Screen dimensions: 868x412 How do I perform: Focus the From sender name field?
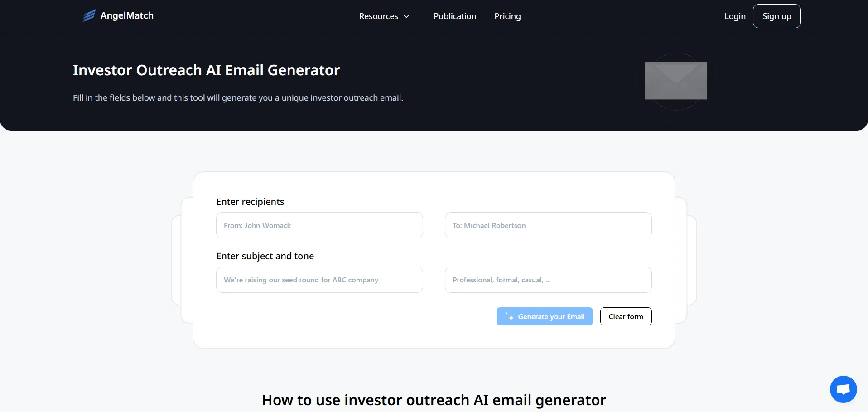(319, 225)
